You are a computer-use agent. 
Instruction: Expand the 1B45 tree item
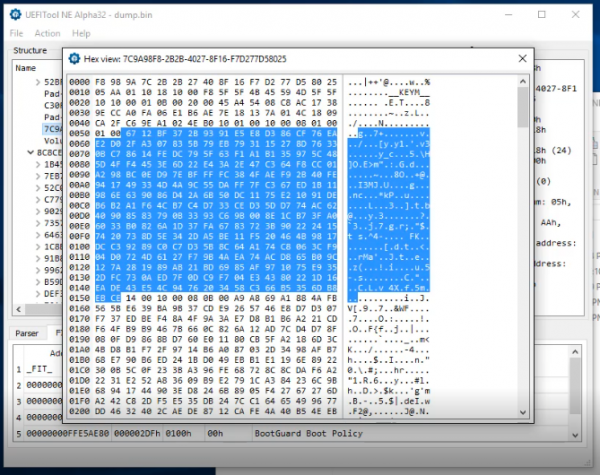tap(37, 165)
